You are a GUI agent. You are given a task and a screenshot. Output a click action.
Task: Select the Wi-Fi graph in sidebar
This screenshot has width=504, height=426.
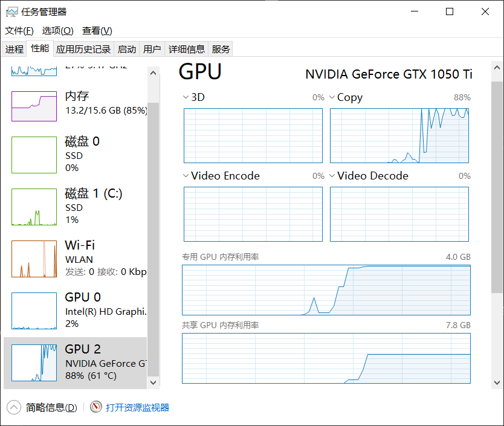coord(73,258)
